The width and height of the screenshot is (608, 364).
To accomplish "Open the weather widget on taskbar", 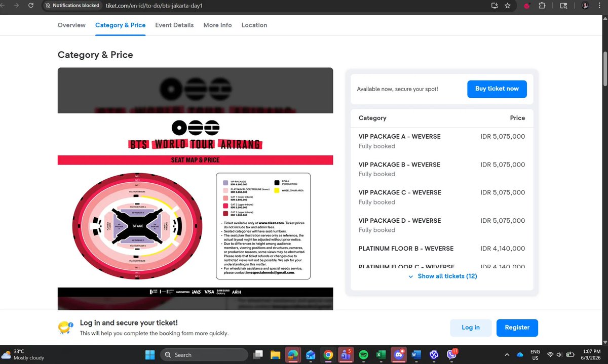I will [23, 354].
